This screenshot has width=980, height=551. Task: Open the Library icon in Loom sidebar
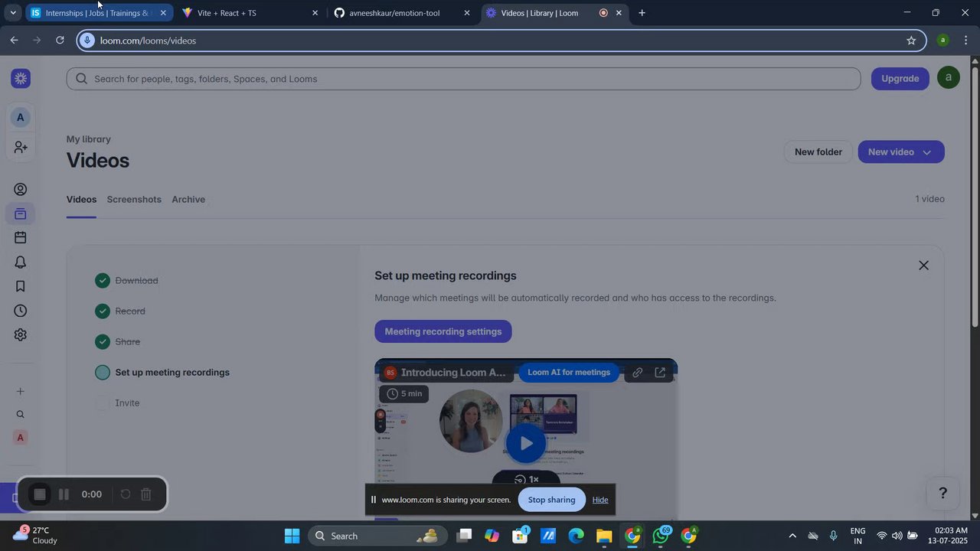pos(21,214)
